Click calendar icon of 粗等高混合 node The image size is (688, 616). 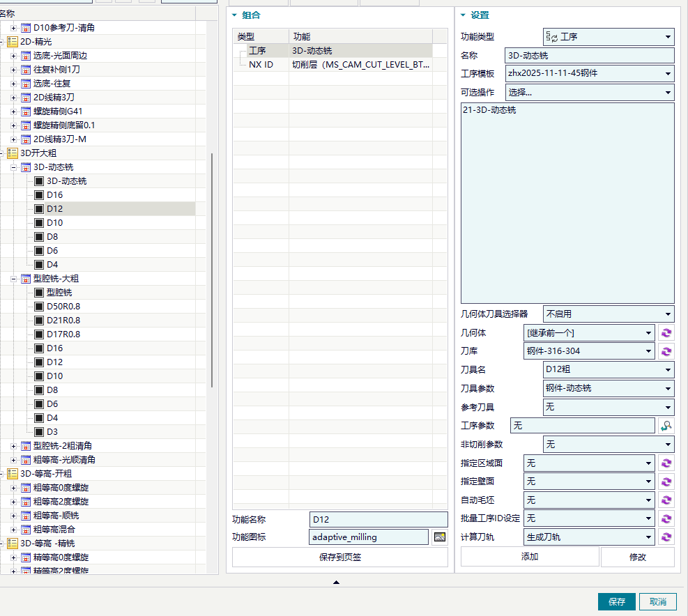click(26, 530)
